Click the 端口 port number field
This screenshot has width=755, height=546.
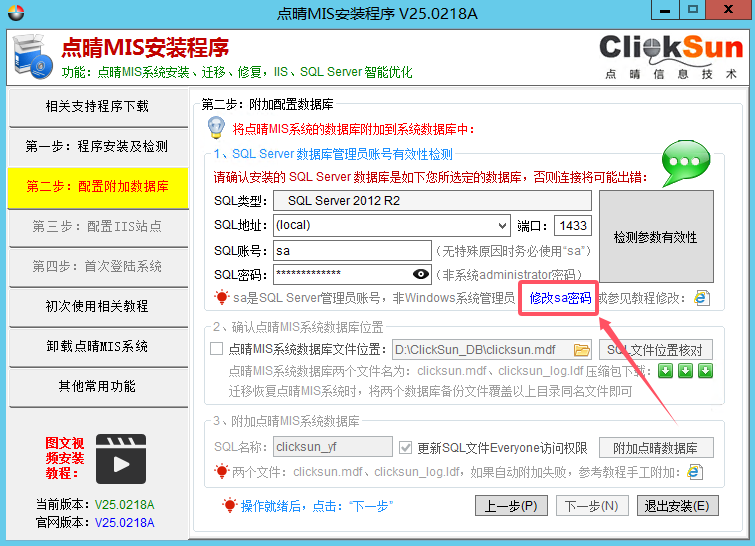[573, 226]
